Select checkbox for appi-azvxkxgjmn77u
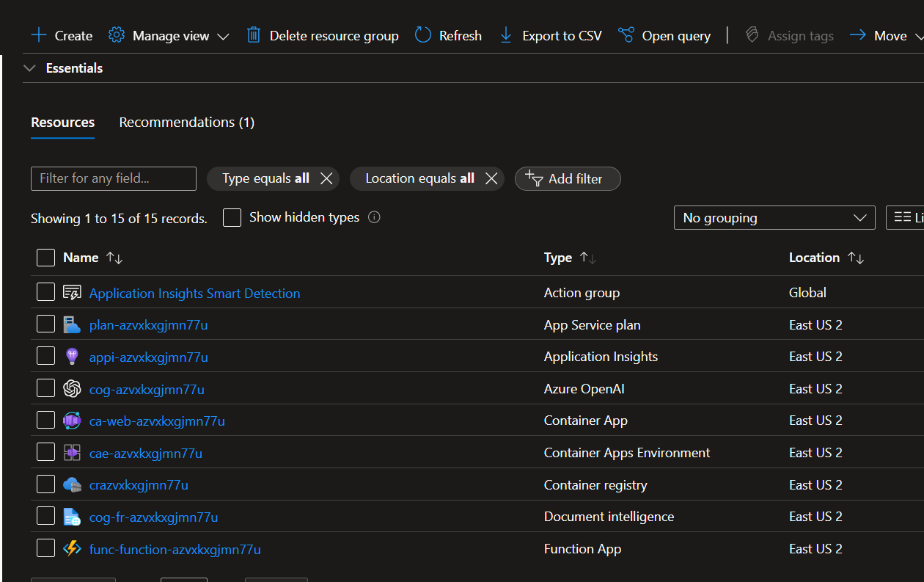This screenshot has width=924, height=582. pos(45,356)
